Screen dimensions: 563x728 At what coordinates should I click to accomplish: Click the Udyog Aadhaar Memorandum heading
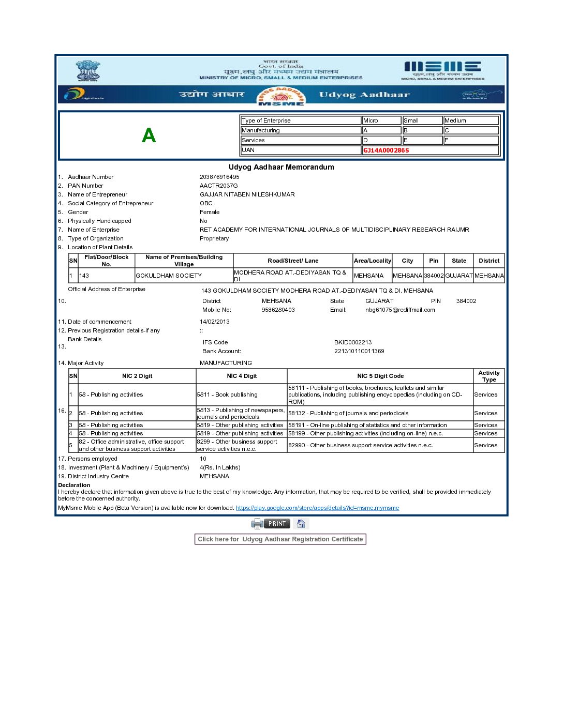click(281, 167)
